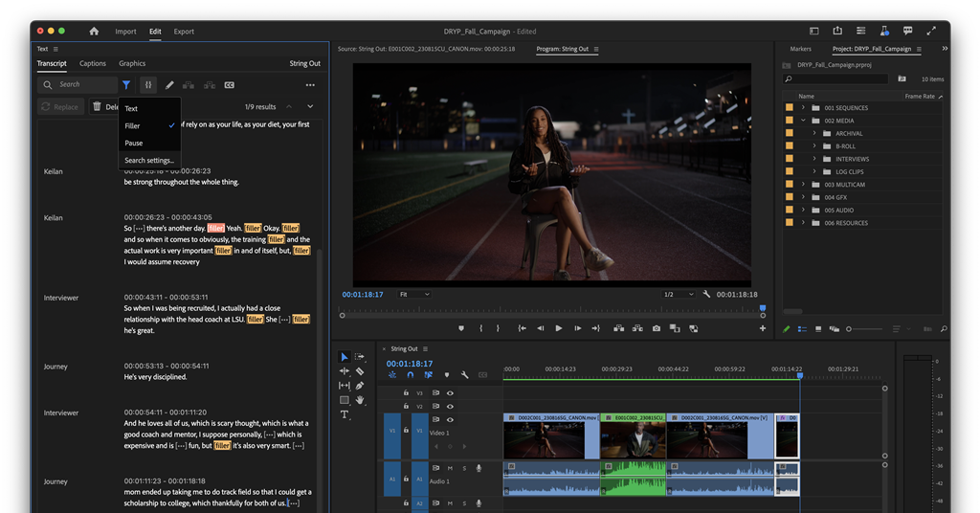Select the Track Select Forward tool

click(x=360, y=357)
